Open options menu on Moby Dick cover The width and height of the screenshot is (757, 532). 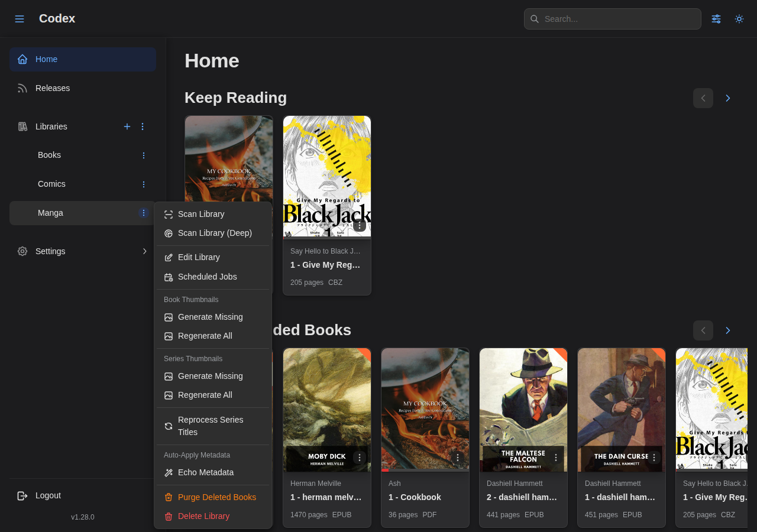pyautogui.click(x=360, y=458)
